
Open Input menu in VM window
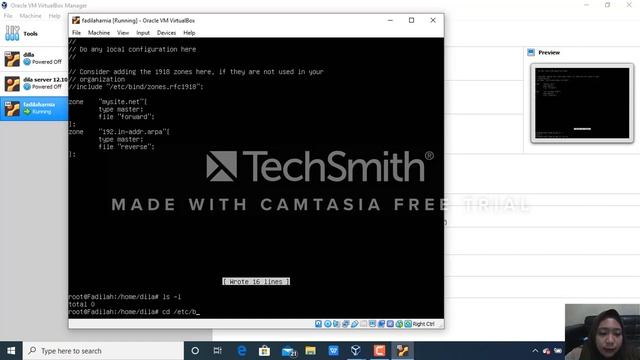tap(143, 33)
